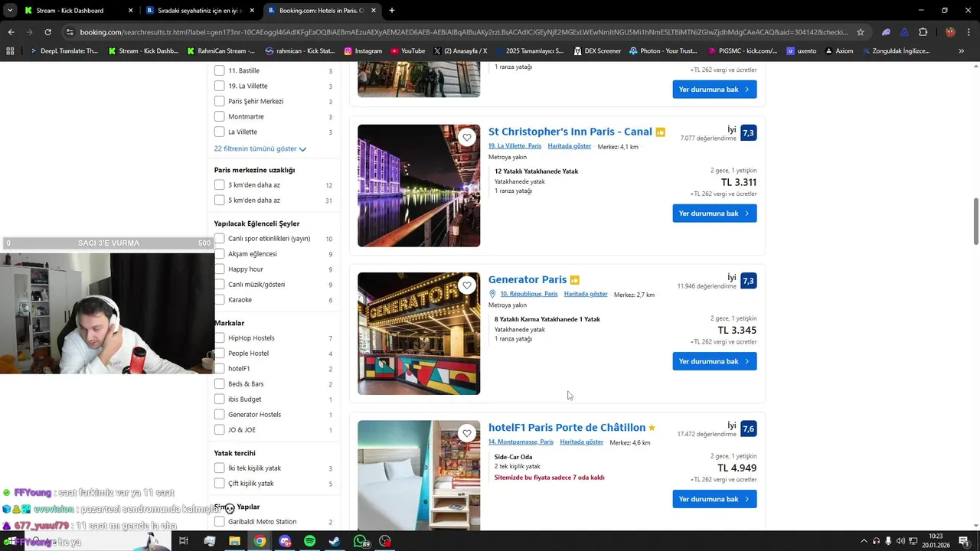Open the Generator Paris hotel title link
This screenshot has width=980, height=551.
[528, 279]
